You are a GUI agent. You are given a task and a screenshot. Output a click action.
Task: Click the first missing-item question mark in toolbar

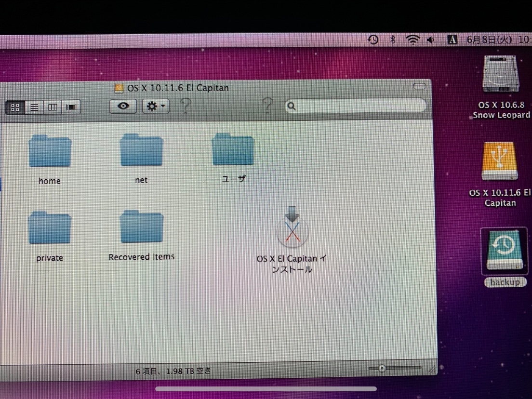pyautogui.click(x=185, y=106)
